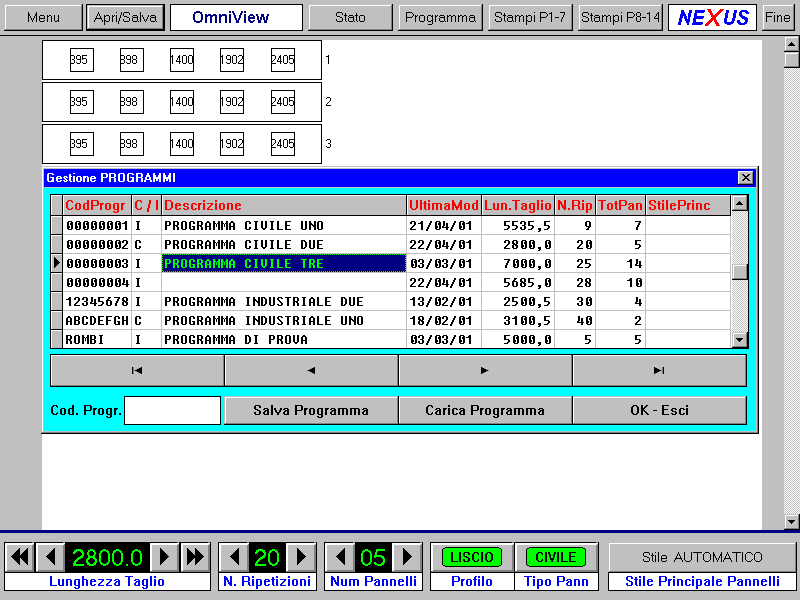Open the Menu button in top bar
The width and height of the screenshot is (800, 600).
[x=43, y=17]
